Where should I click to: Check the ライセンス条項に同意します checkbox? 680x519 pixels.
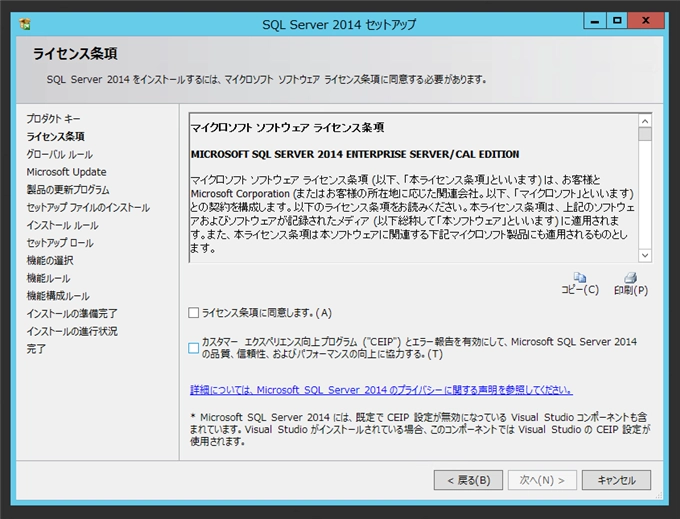pyautogui.click(x=193, y=313)
